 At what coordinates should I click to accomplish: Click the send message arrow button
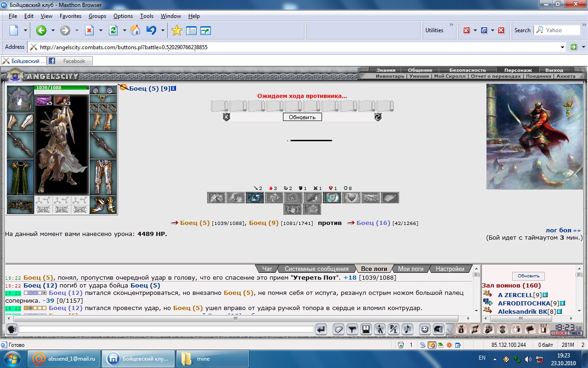[x=321, y=329]
